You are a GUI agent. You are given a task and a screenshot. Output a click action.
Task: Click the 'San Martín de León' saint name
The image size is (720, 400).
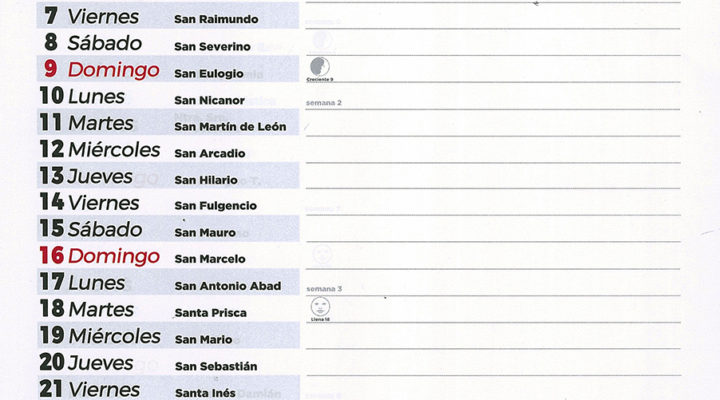[x=230, y=126]
